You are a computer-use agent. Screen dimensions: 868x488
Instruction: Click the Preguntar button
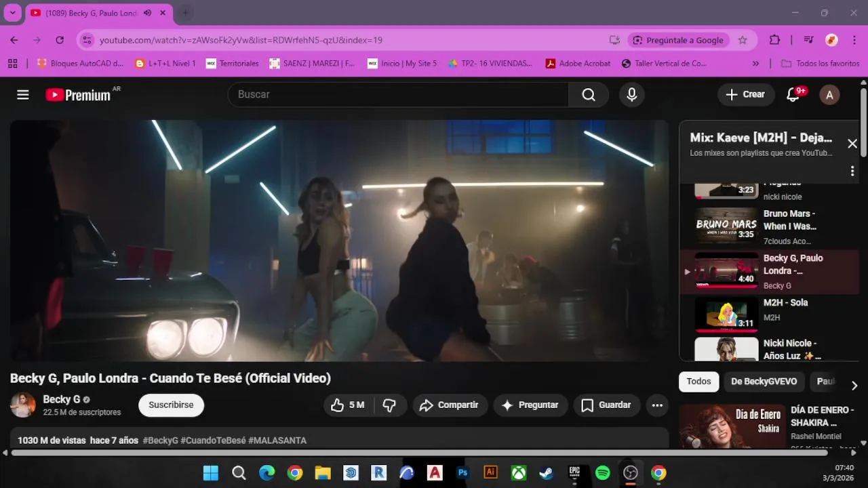530,405
